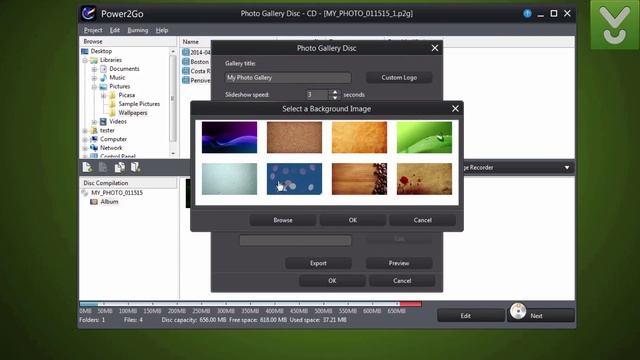
Task: Click OK in Select a Background Image
Action: [353, 220]
